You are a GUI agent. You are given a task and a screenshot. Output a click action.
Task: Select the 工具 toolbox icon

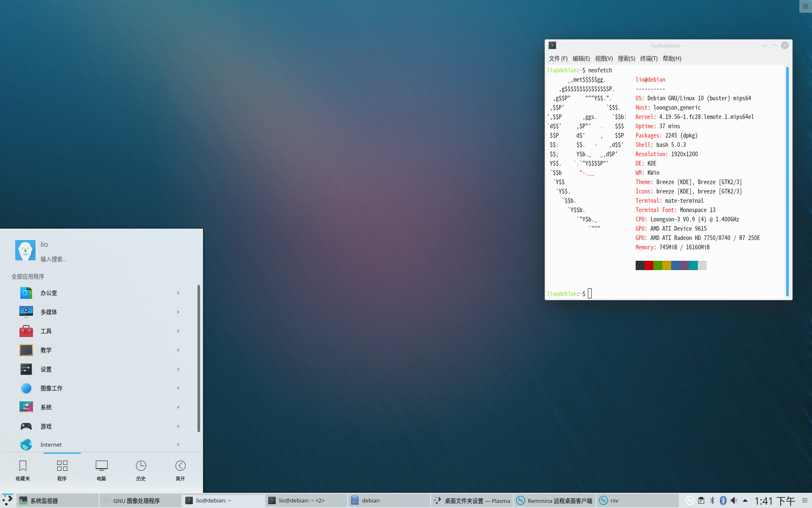[26, 331]
